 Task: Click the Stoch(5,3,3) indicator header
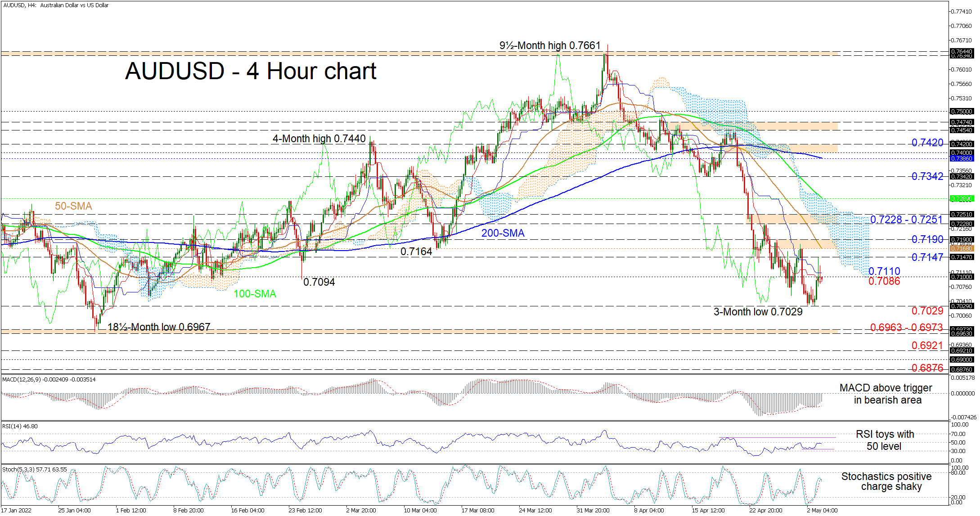point(34,469)
